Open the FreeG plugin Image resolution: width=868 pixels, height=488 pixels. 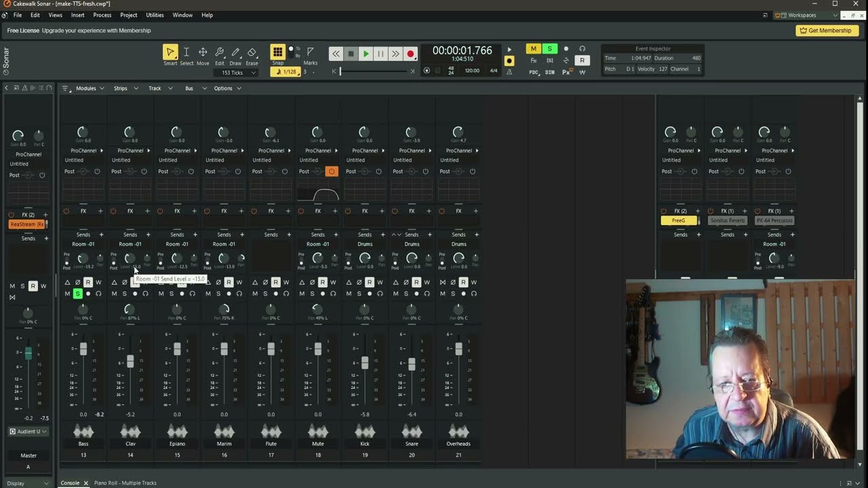(679, 220)
